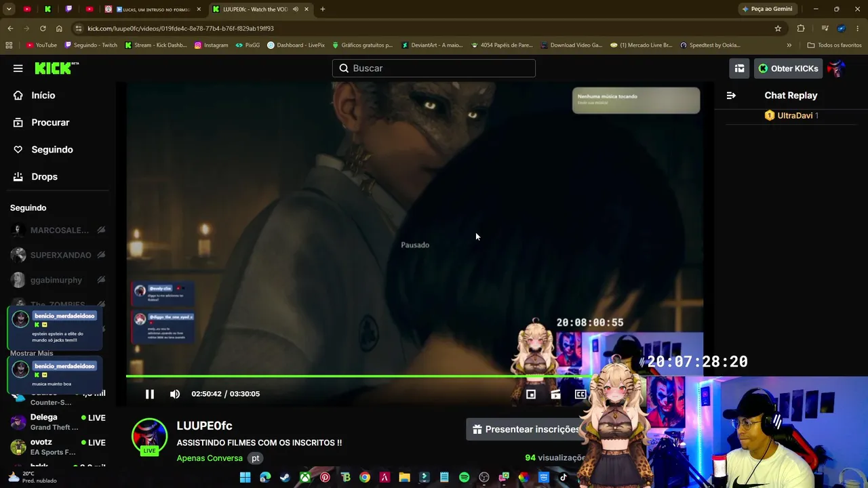The width and height of the screenshot is (868, 488).
Task: Enable mini player mode
Action: pos(531,394)
